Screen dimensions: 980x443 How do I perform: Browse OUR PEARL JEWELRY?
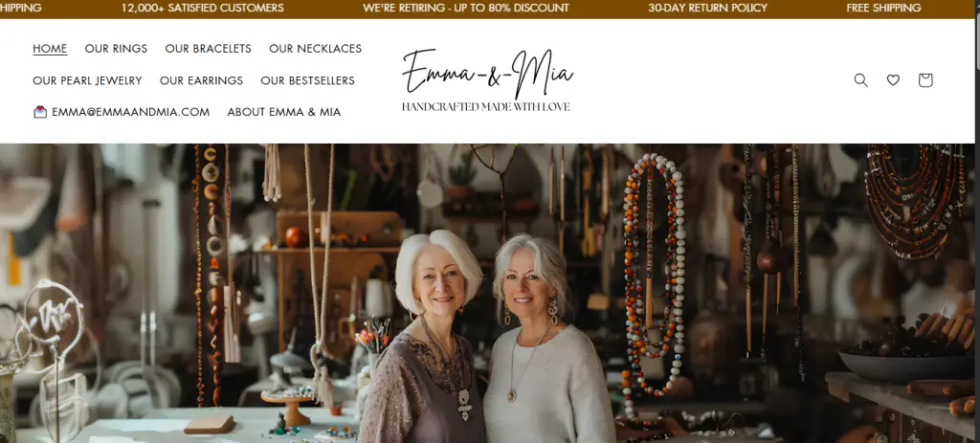87,80
